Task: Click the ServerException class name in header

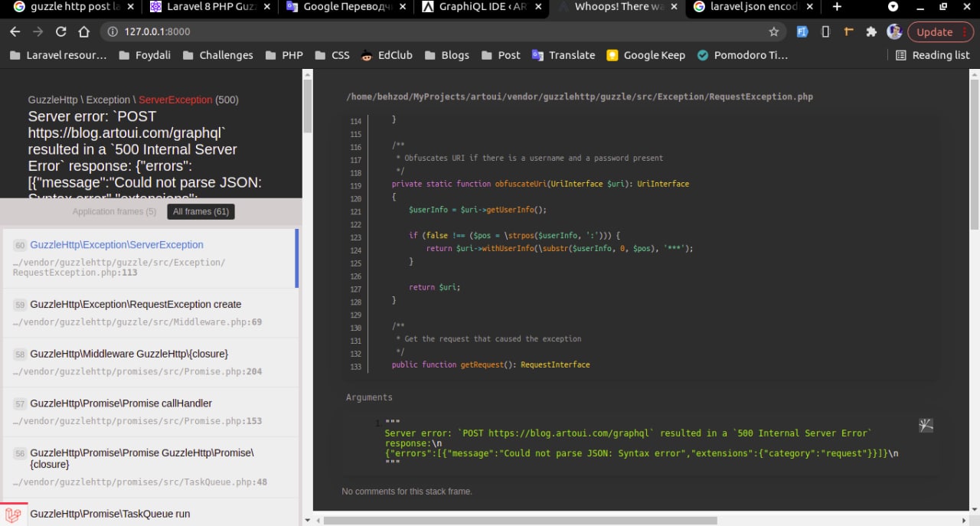Action: [175, 100]
